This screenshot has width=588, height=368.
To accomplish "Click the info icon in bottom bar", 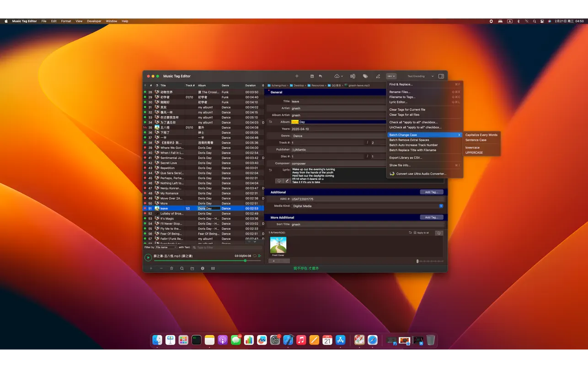I will [203, 269].
